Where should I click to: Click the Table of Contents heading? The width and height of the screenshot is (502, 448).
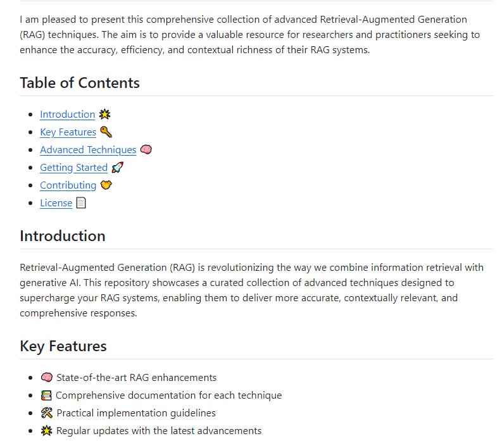point(80,83)
